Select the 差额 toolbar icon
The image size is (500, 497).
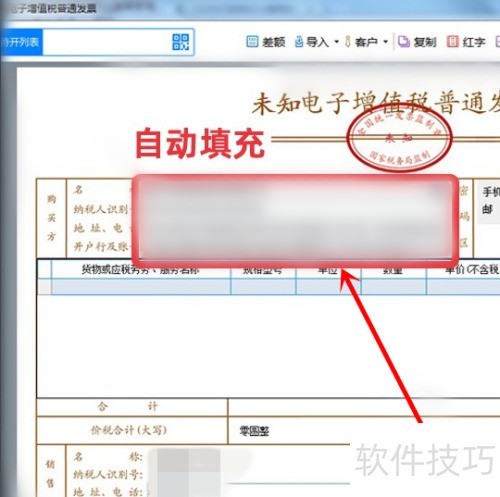click(x=252, y=42)
